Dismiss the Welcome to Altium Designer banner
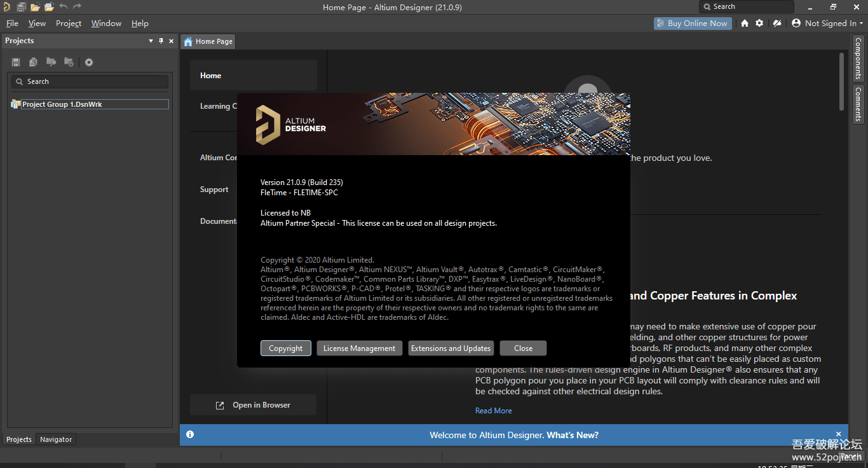Viewport: 868px width, 468px height. tap(839, 434)
